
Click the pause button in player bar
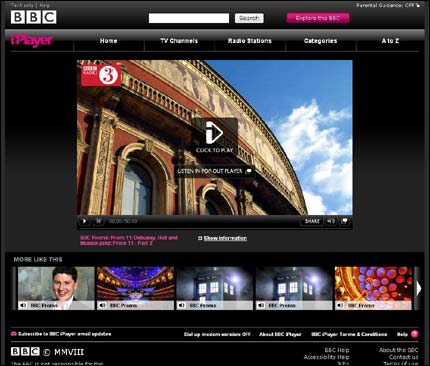pos(99,221)
